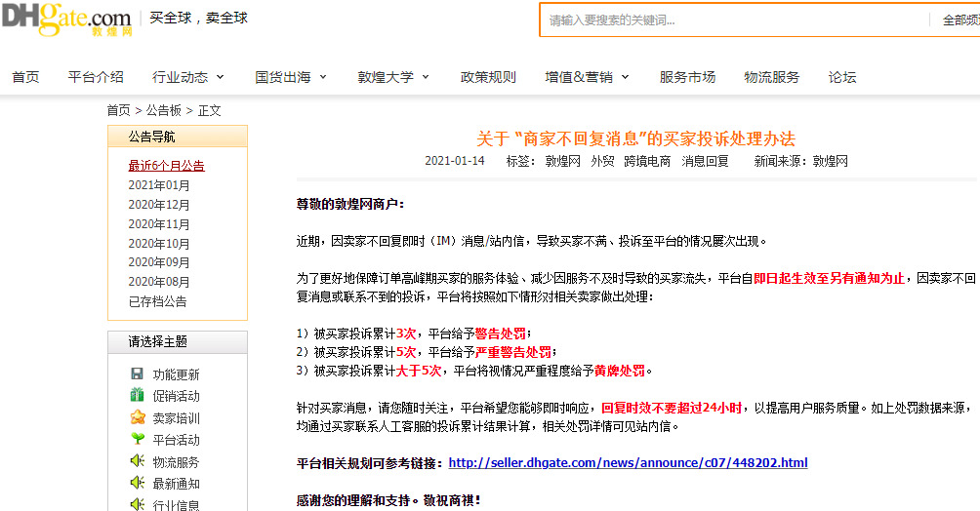Viewport: 980px width, 511px height.
Task: Open announcements for 2020年11月
Action: 159,223
